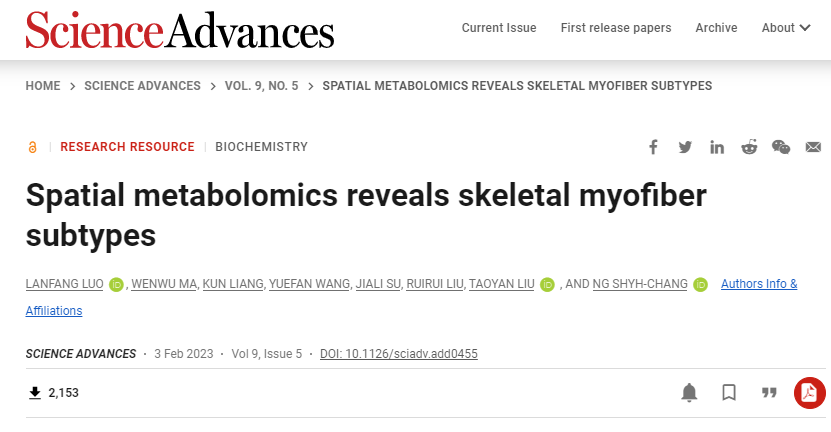Expand the About dropdown menu
The image size is (831, 432).
[786, 28]
